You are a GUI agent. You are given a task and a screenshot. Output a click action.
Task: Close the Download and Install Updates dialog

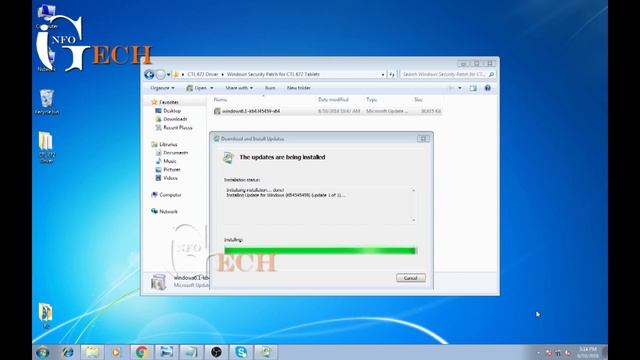[423, 139]
